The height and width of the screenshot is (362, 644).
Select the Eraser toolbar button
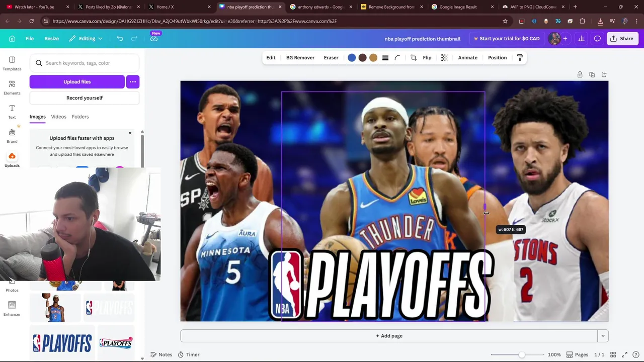coord(331,58)
